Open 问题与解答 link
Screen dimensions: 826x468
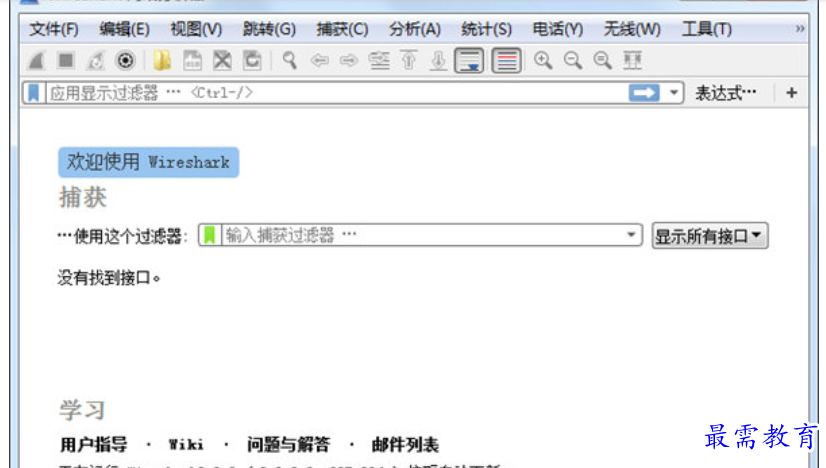click(x=288, y=444)
